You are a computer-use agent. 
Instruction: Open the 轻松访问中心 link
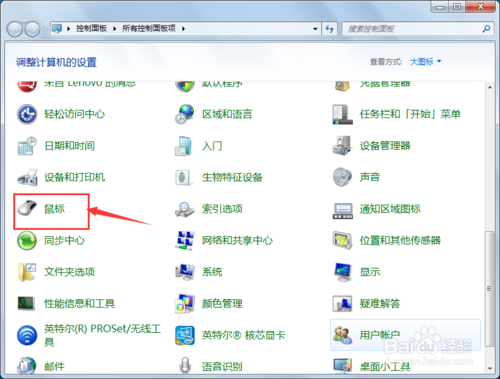coord(75,114)
